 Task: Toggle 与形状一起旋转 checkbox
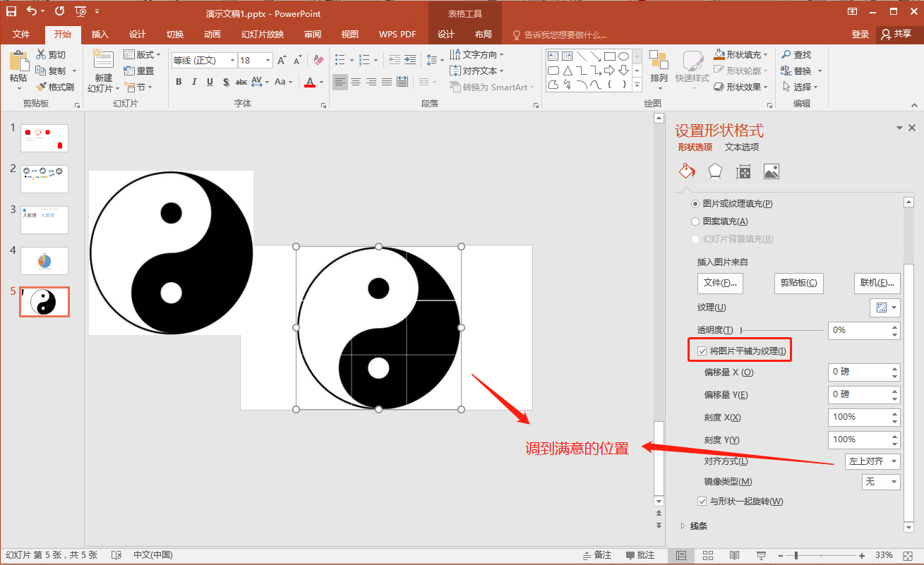(702, 502)
